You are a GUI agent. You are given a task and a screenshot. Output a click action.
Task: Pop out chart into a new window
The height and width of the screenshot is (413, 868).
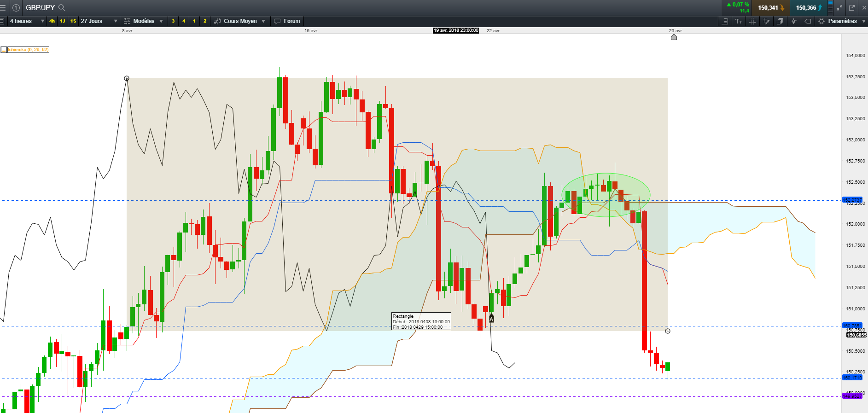tap(852, 8)
